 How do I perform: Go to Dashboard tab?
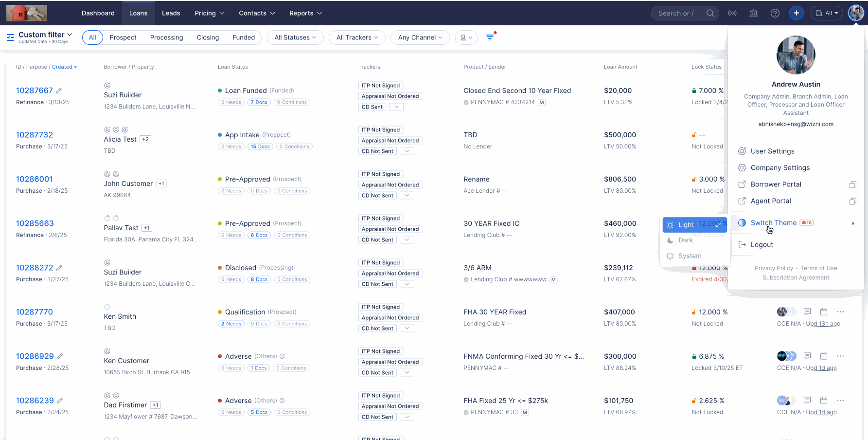(98, 13)
